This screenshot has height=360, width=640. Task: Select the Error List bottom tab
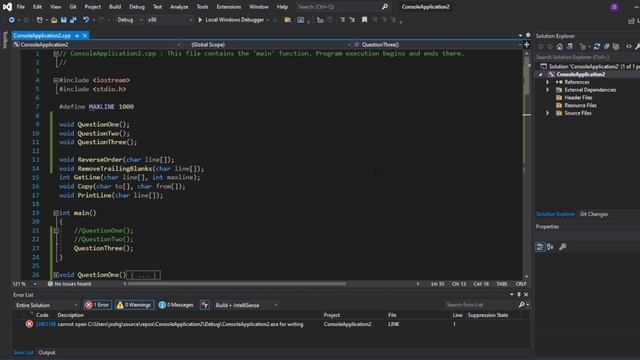pos(23,352)
